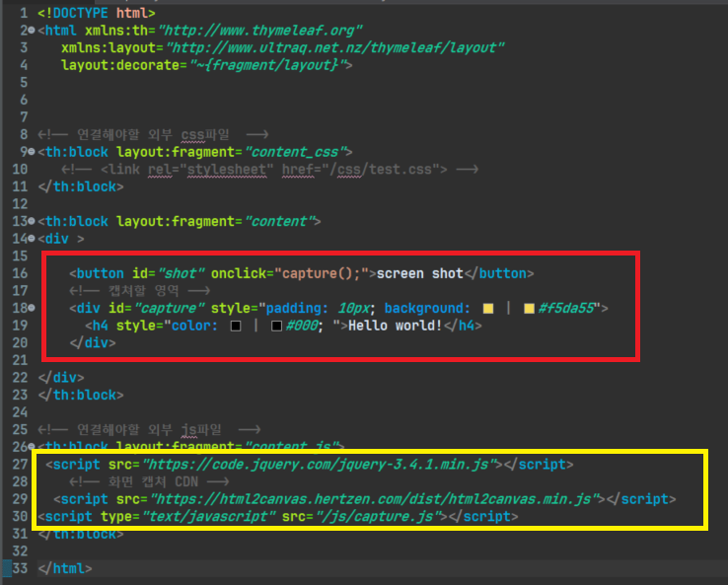Viewport: 728px width, 585px height.
Task: Select line number 33 in the gutter
Action: coord(20,568)
